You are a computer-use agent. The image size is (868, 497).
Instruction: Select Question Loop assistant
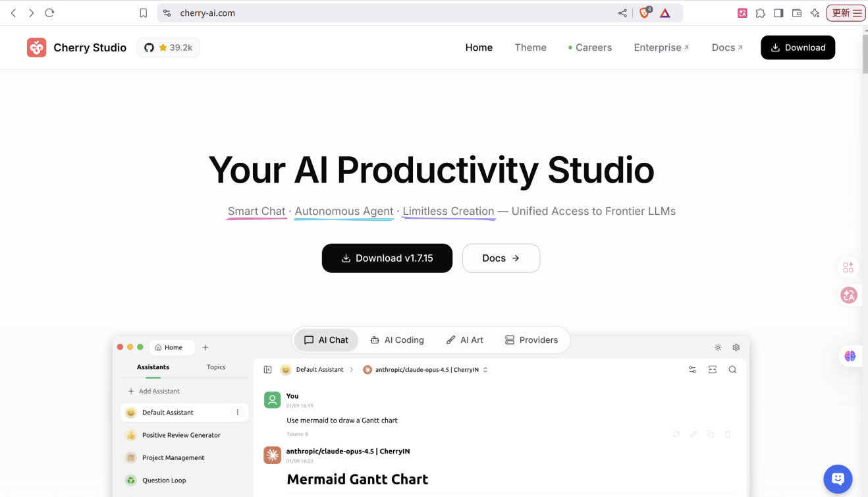click(x=184, y=480)
